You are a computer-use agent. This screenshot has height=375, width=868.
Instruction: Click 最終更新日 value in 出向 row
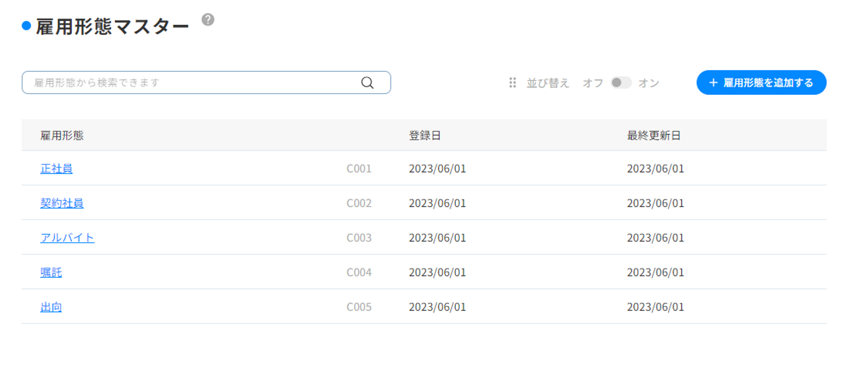pos(655,307)
